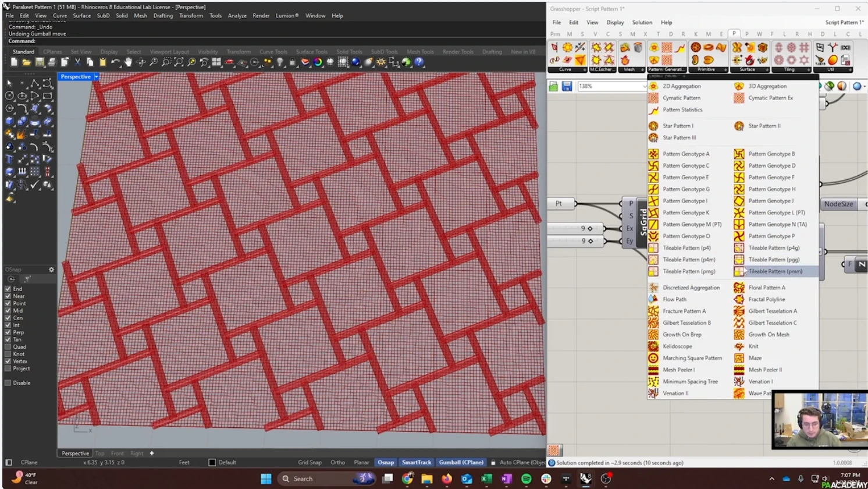
Task: Enable the Project osnap checkbox
Action: tap(8, 368)
